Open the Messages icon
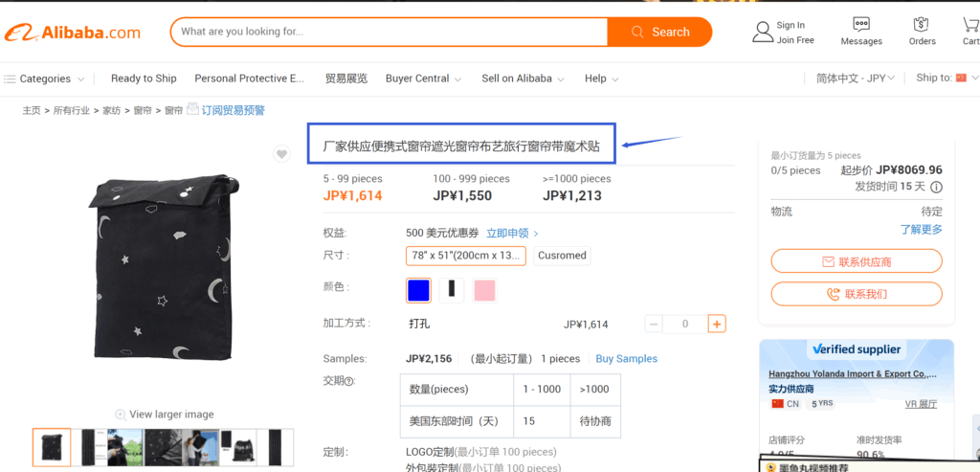Image resolution: width=980 pixels, height=472 pixels. (861, 24)
